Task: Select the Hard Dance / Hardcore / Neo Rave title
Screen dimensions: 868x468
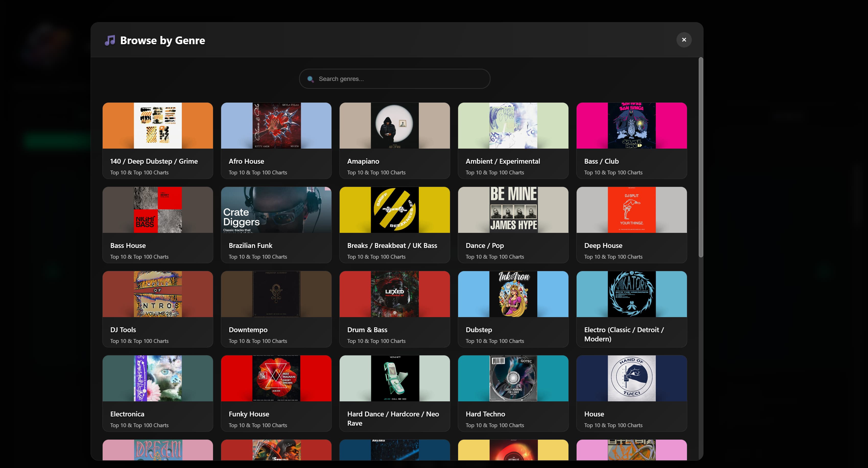Action: click(x=393, y=418)
